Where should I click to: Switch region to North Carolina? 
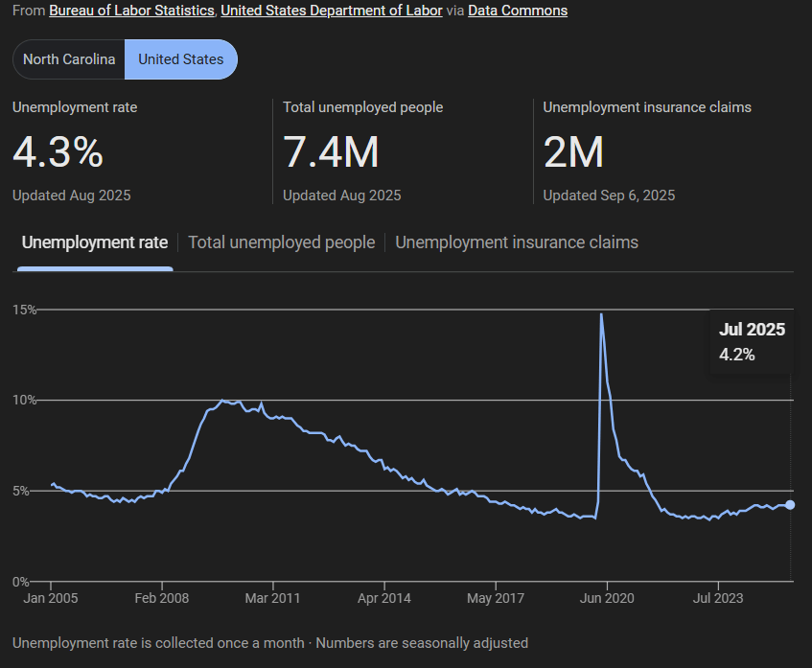point(69,59)
